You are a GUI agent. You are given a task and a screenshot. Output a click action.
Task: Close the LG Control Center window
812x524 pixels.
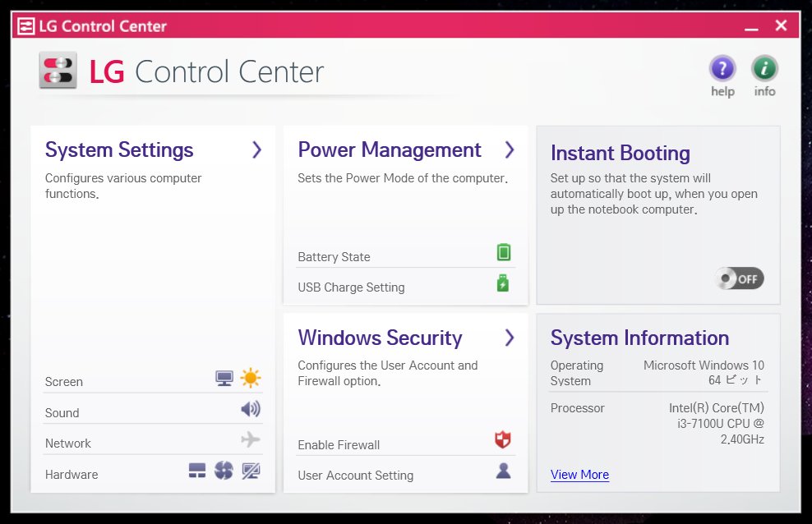click(x=782, y=25)
